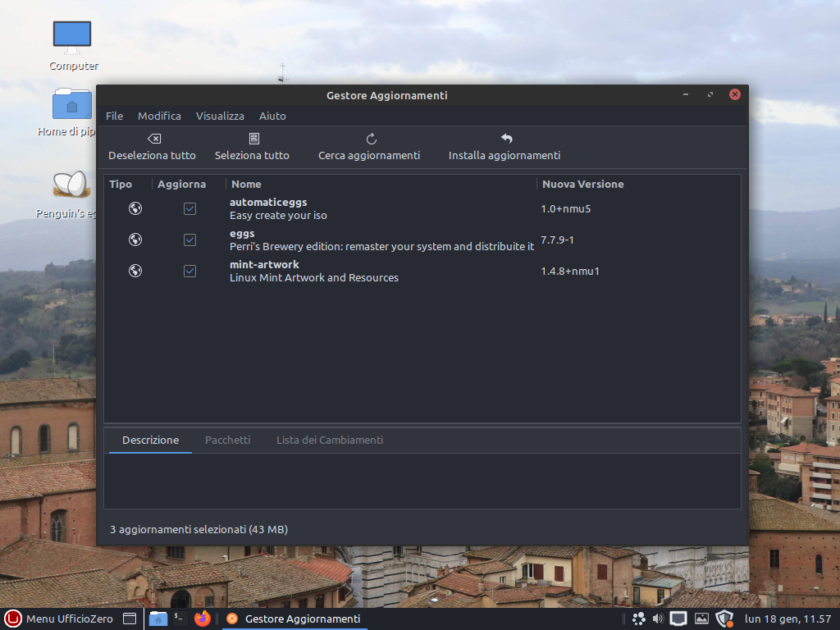This screenshot has height=630, width=840.
Task: Sort the list by Nuova Versione column
Action: (x=583, y=184)
